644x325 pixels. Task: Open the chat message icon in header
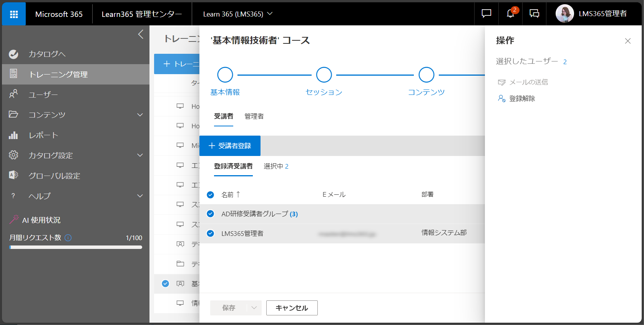coord(486,14)
